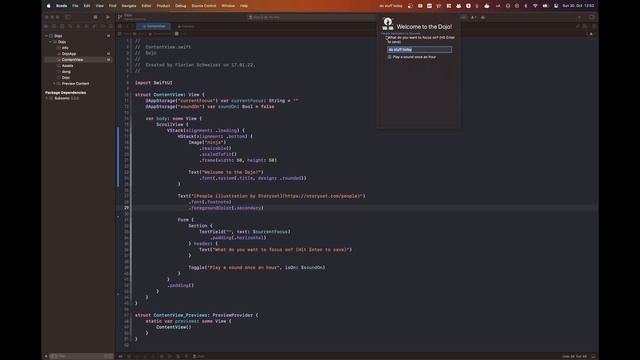
Task: Show the Report navigator
Action: pyautogui.click(x=110, y=26)
